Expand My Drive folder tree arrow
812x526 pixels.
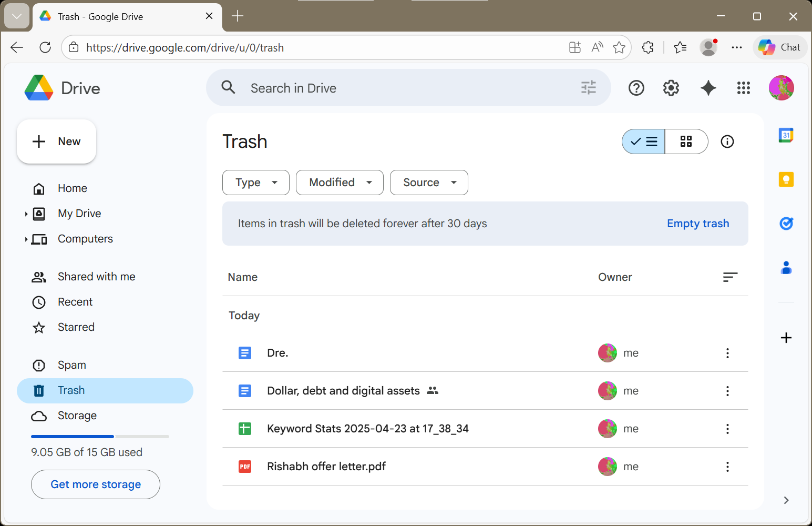coord(26,214)
